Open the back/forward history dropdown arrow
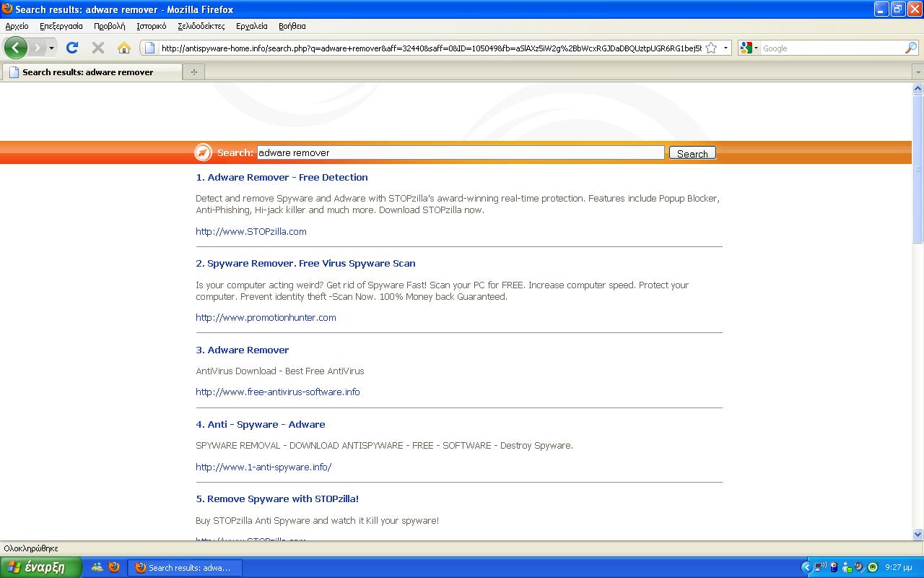This screenshot has height=578, width=924. click(51, 48)
